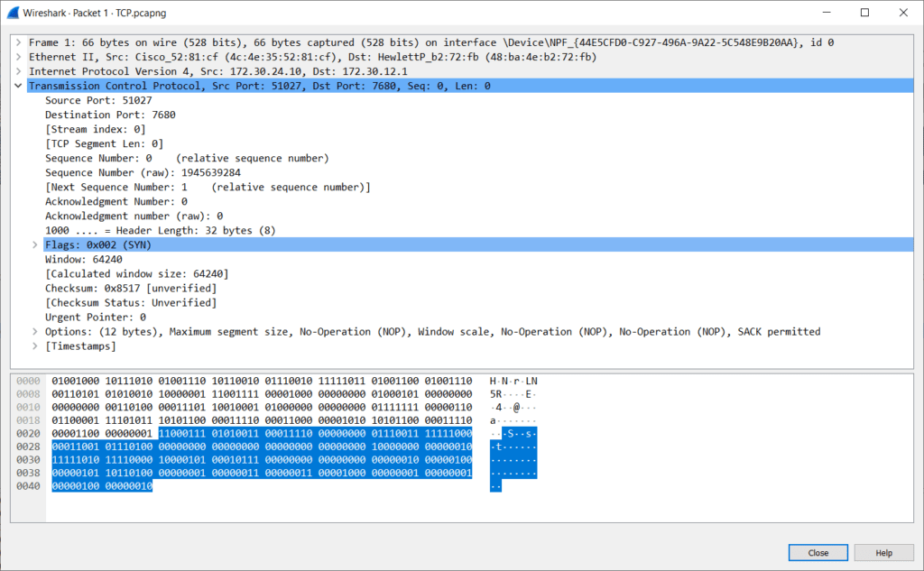Select the Window: 64240 row

click(84, 259)
